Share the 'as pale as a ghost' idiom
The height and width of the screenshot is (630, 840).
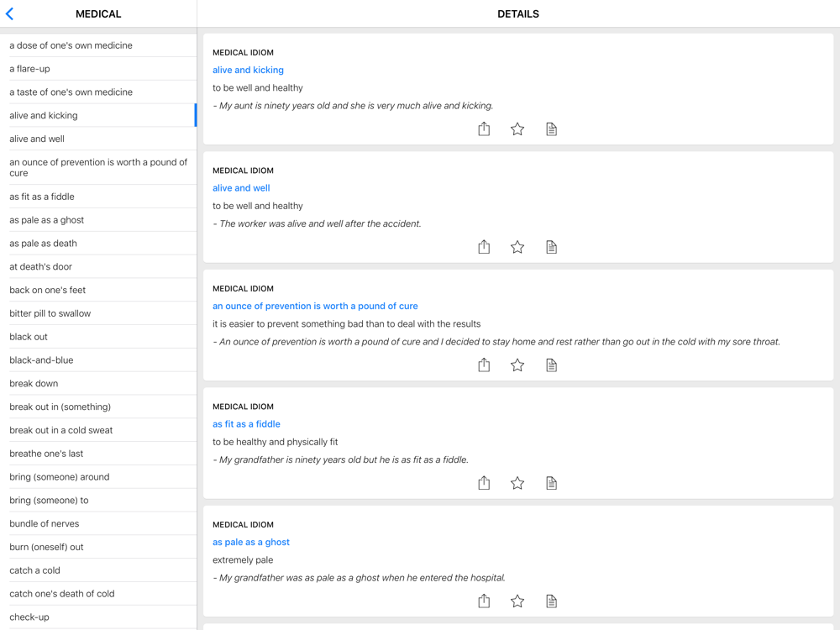point(484,601)
